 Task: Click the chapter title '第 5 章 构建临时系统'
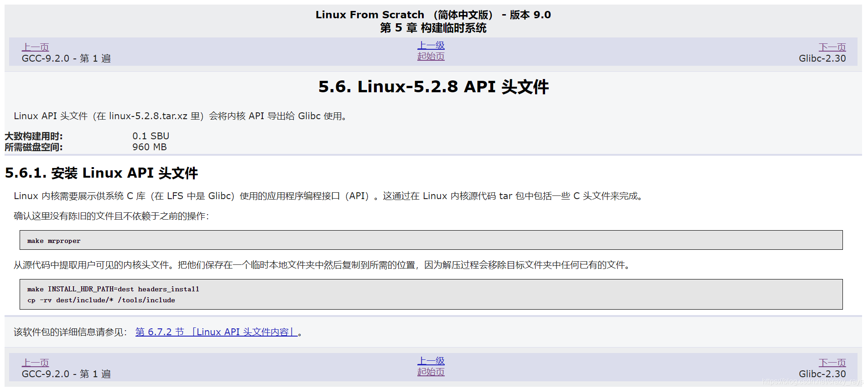point(433,28)
